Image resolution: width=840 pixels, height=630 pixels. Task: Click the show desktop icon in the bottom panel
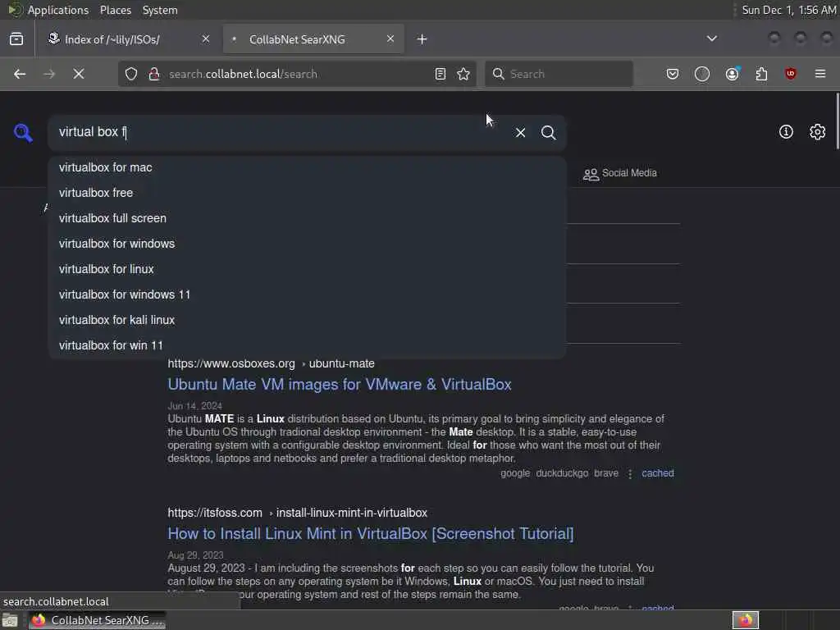pyautogui.click(x=10, y=620)
